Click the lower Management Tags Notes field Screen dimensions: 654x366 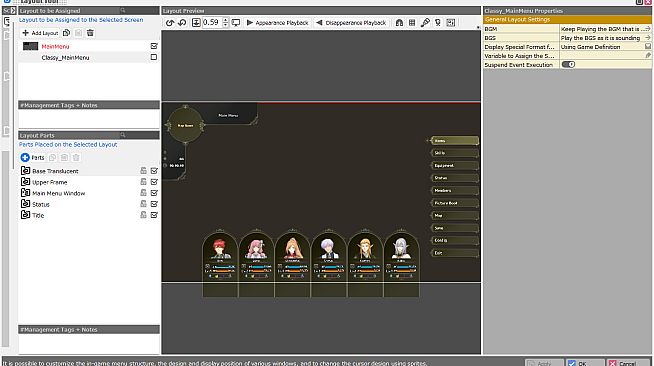[89, 343]
